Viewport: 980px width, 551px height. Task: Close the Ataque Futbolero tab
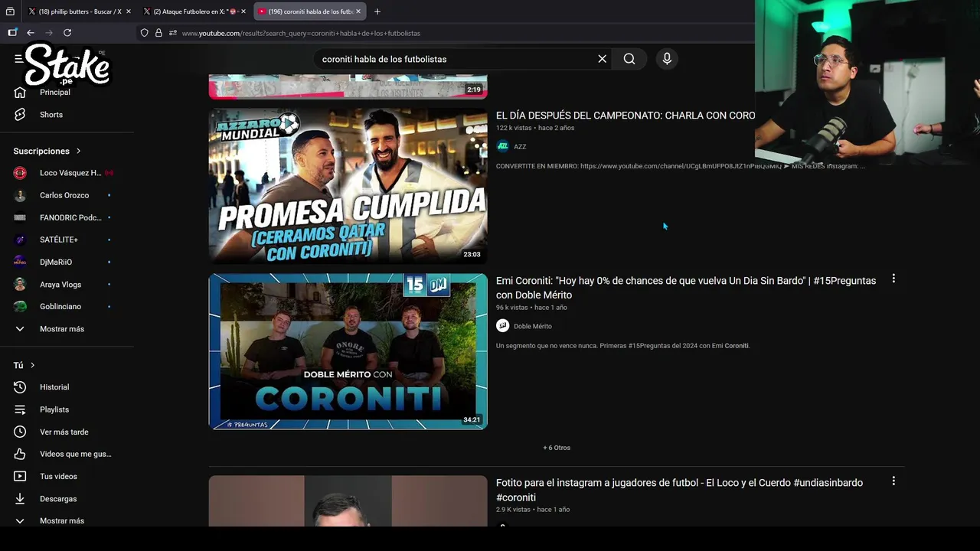point(243,11)
